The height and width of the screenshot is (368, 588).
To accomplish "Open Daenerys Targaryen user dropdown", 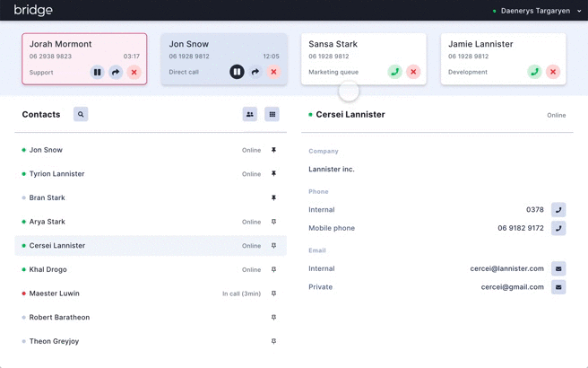I will click(x=537, y=11).
